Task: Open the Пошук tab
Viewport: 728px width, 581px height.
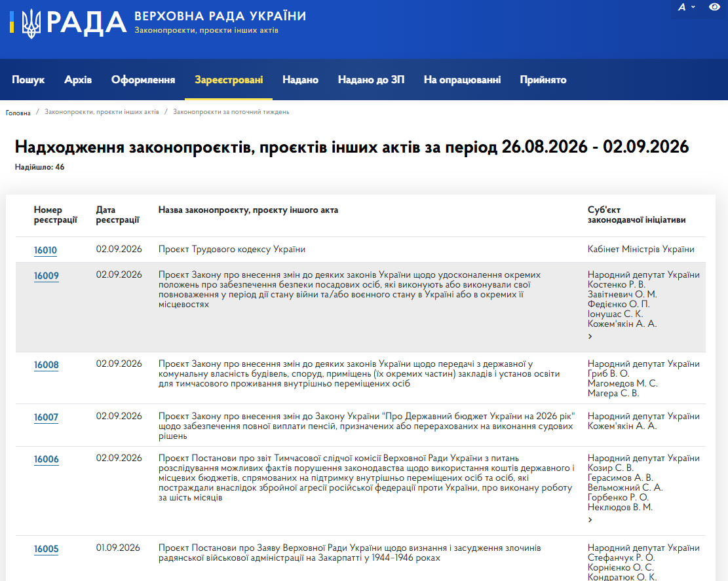Action: pyautogui.click(x=28, y=80)
